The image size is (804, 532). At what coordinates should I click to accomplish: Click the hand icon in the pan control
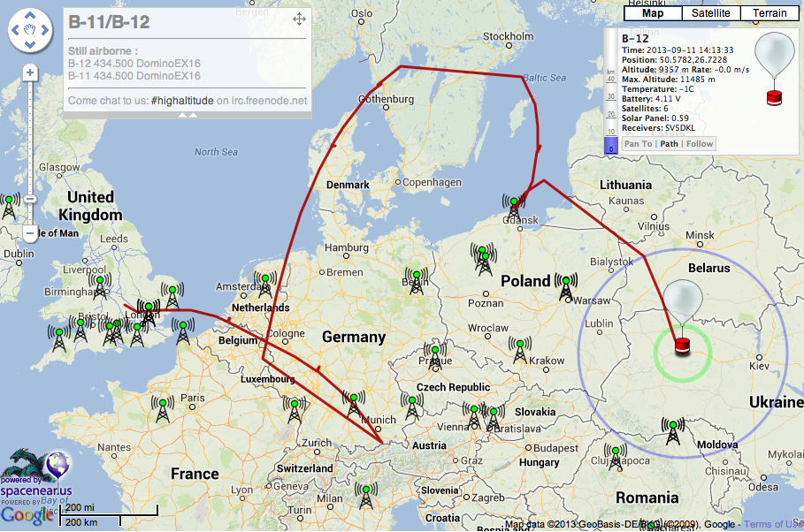pyautogui.click(x=30, y=30)
